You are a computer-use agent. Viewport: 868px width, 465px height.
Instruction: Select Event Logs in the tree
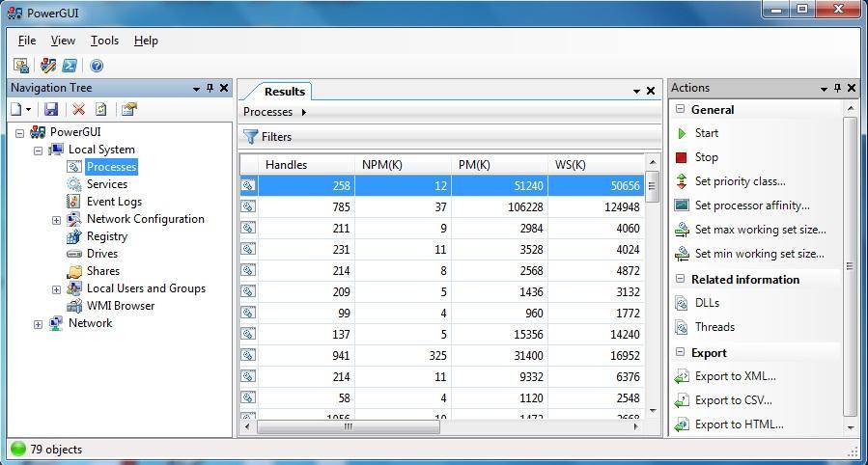tap(114, 202)
